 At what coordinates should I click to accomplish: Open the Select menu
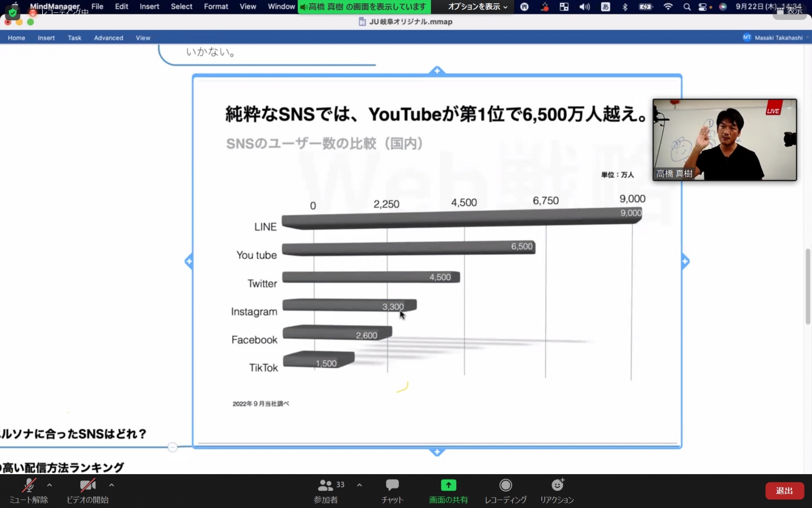click(x=181, y=7)
